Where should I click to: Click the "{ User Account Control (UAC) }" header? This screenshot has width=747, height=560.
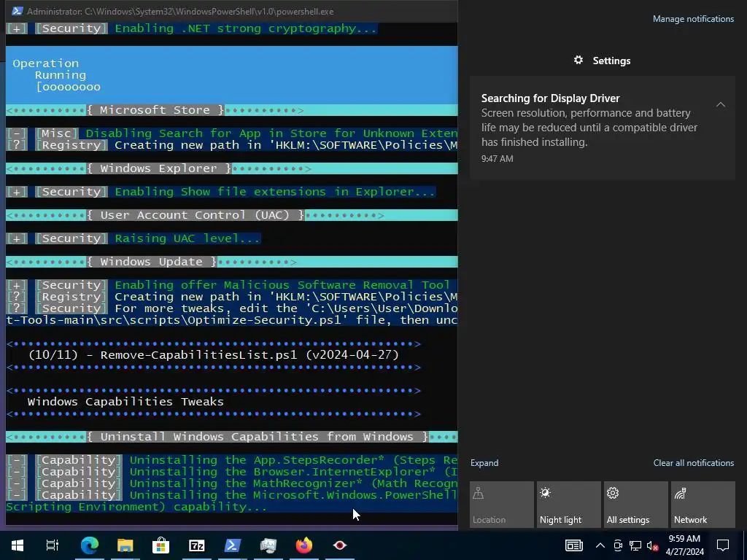tap(196, 215)
